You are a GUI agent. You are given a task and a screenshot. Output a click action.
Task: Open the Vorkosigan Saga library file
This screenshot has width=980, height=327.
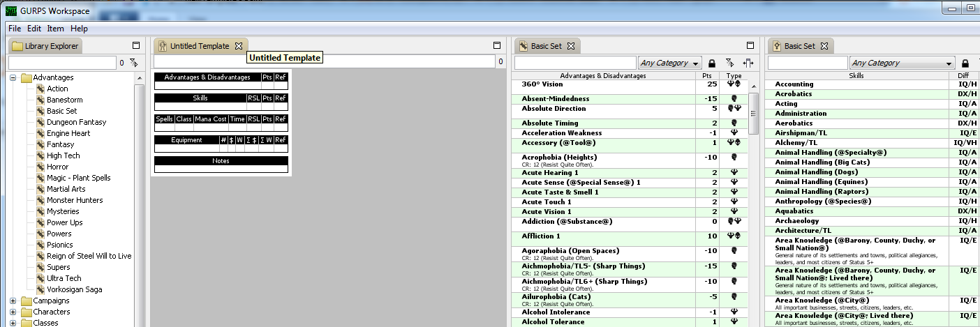[75, 289]
